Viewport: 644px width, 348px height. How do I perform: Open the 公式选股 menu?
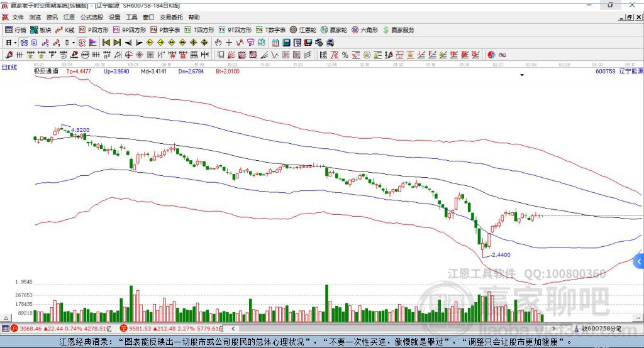click(92, 17)
